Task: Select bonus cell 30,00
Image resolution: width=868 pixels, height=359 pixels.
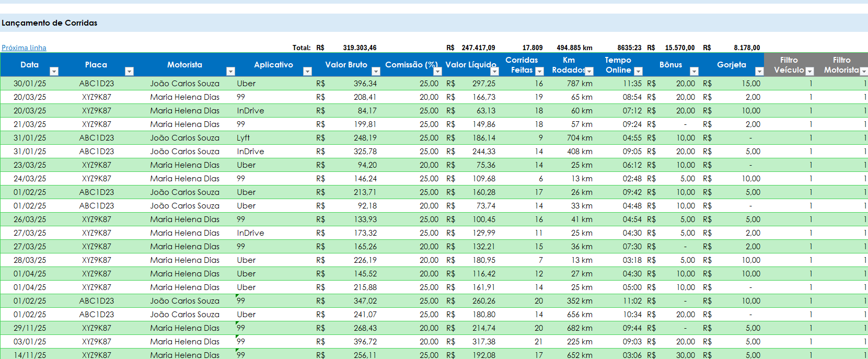Action: [685, 355]
